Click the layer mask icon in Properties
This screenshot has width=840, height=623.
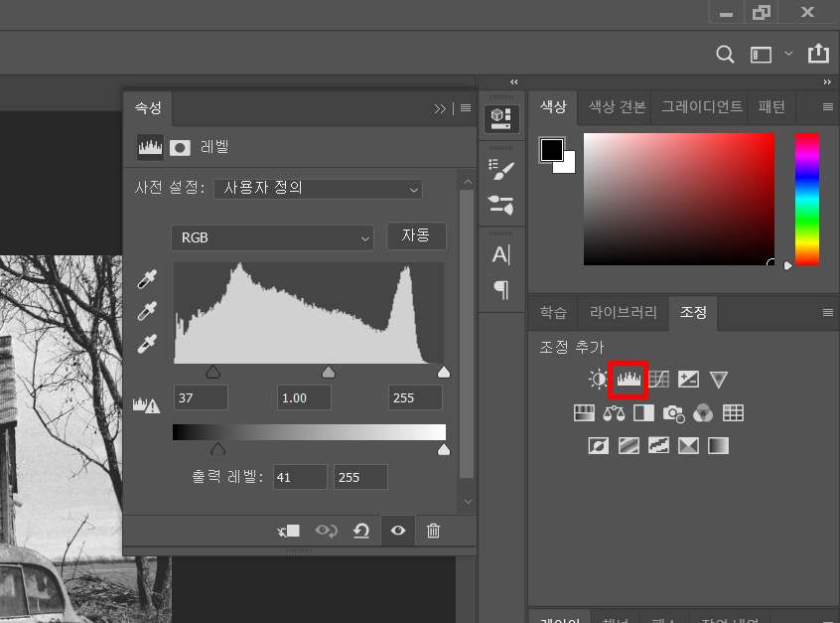point(180,147)
